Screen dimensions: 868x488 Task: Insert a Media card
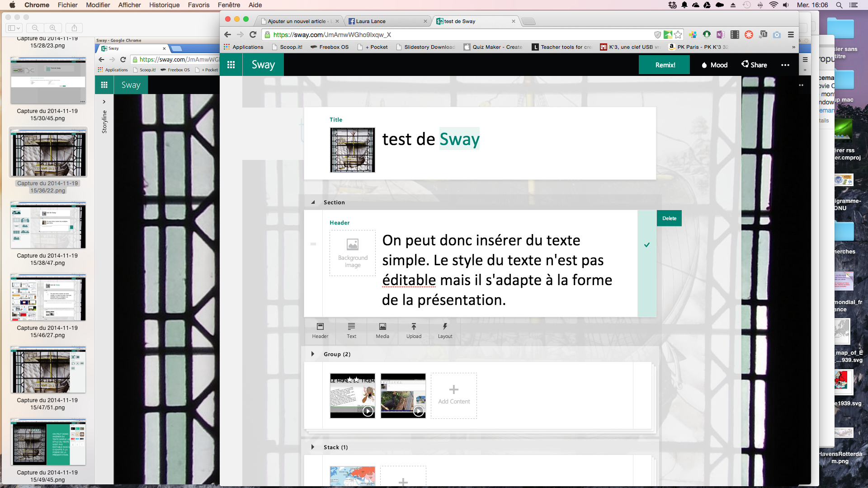pyautogui.click(x=382, y=331)
